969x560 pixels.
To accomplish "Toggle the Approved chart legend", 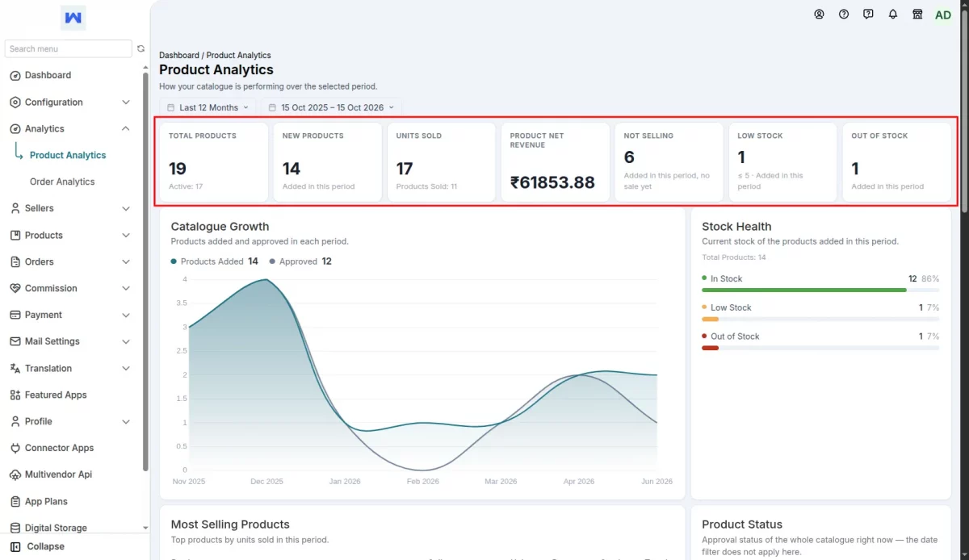I will [300, 261].
